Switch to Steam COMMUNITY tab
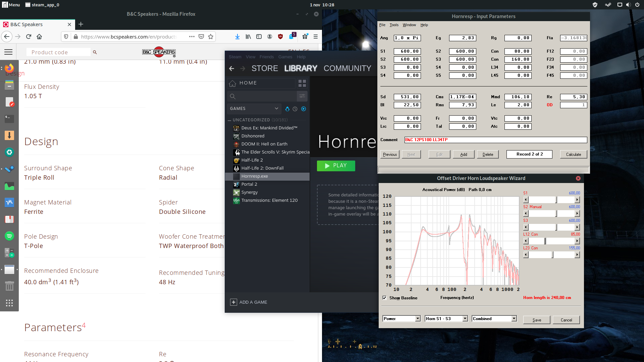Image resolution: width=644 pixels, height=362 pixels. click(x=347, y=68)
